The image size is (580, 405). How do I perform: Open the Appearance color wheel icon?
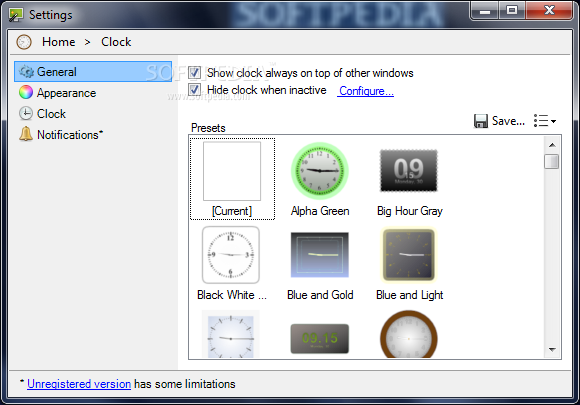26,92
